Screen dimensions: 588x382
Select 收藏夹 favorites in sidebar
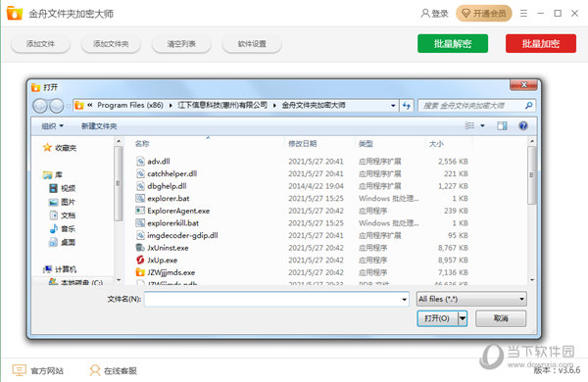(60, 148)
